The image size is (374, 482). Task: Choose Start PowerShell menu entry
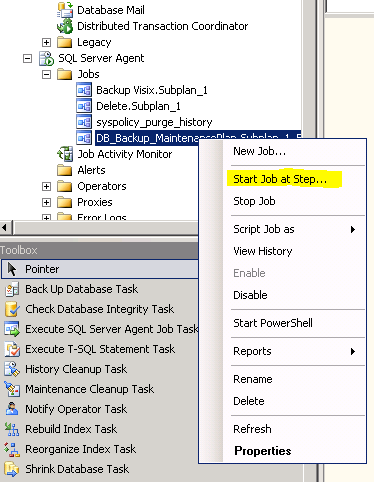[x=273, y=323]
